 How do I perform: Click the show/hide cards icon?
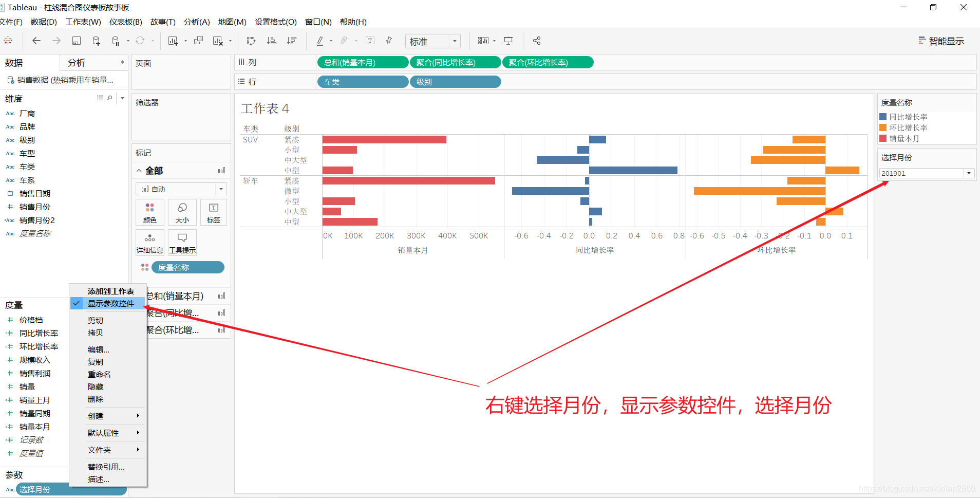point(483,41)
